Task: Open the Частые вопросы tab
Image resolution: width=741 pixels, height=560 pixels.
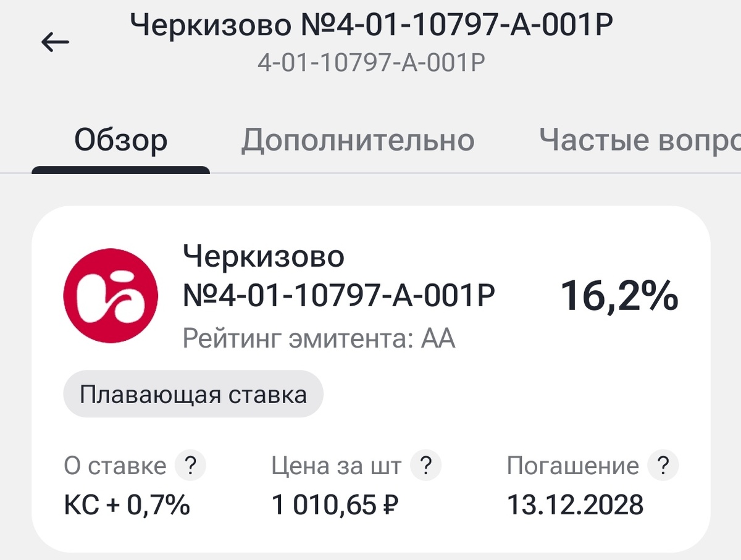Action: [x=636, y=140]
